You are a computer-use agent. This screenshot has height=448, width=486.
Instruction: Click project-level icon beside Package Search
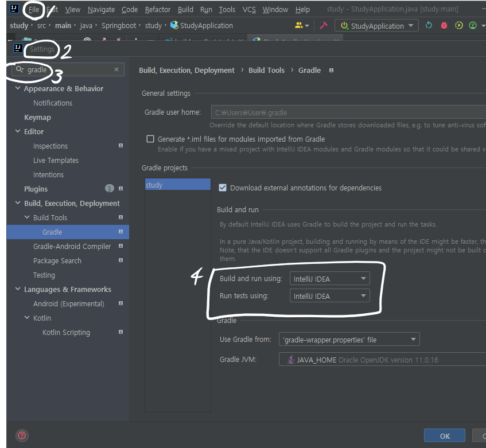[x=121, y=260]
